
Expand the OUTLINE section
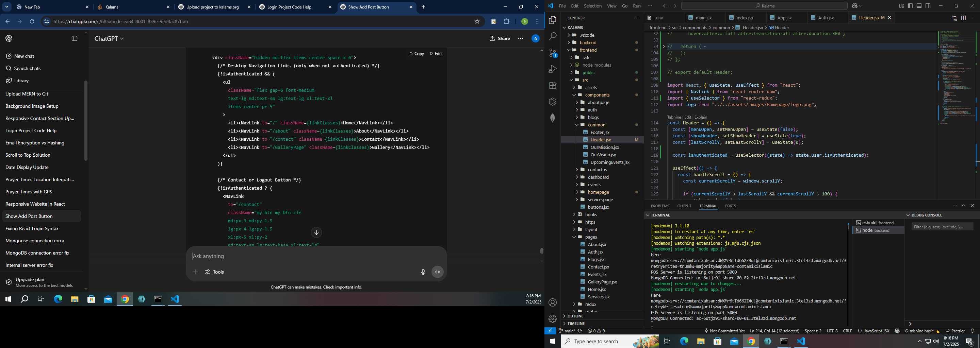(x=575, y=316)
